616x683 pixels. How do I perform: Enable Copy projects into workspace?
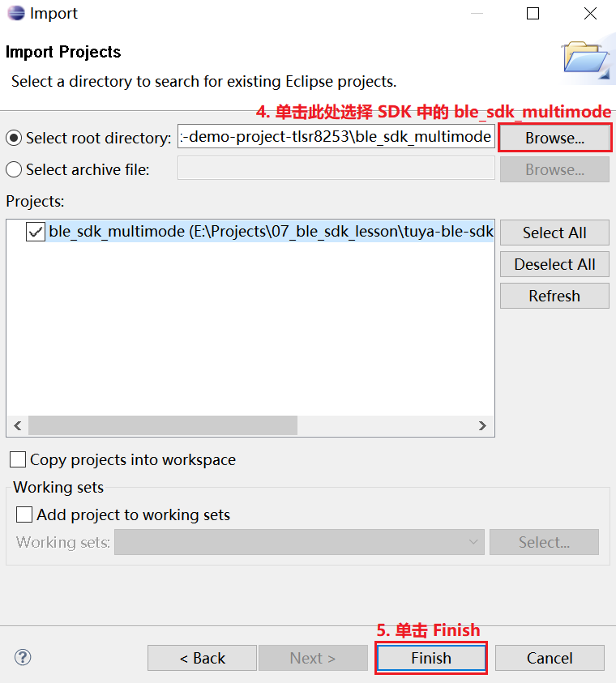point(17,459)
